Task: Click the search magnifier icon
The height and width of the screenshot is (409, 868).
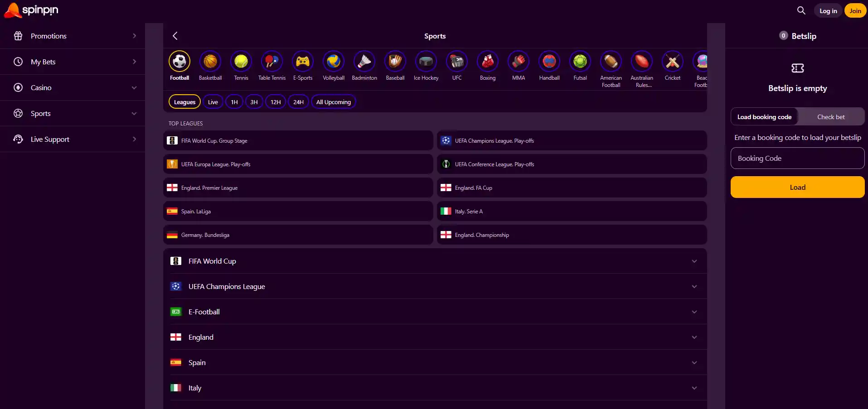Action: [801, 10]
